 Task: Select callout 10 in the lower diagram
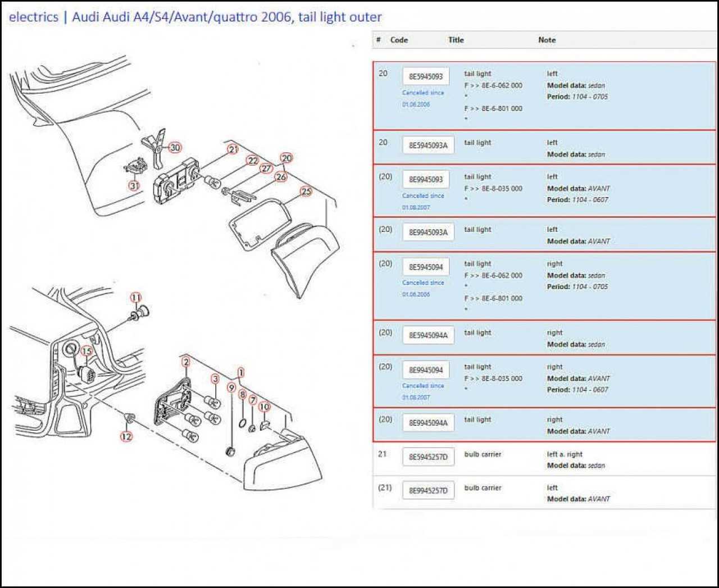(264, 407)
